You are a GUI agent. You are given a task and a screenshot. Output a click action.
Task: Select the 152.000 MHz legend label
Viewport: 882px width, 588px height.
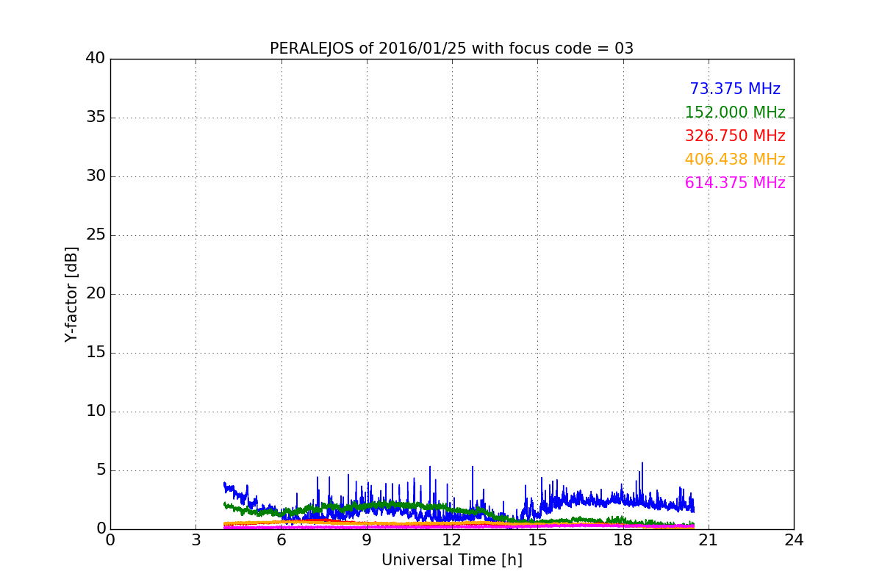pyautogui.click(x=735, y=112)
